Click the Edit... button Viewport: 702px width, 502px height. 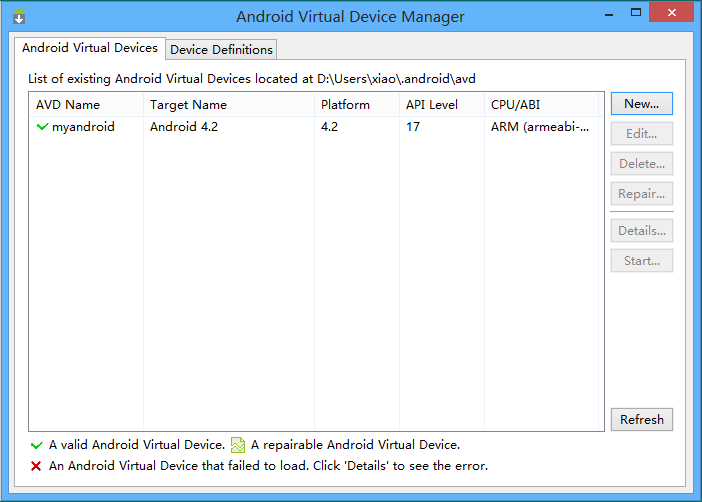[642, 133]
